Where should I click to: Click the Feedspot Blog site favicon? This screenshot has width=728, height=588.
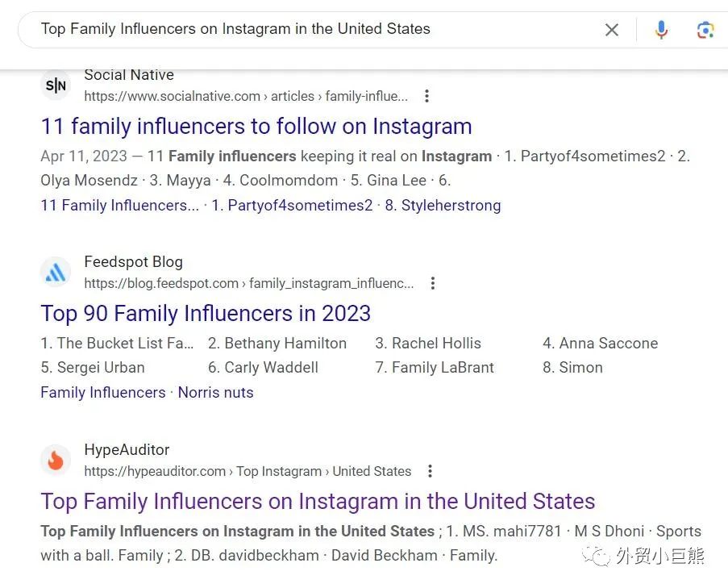tap(56, 273)
